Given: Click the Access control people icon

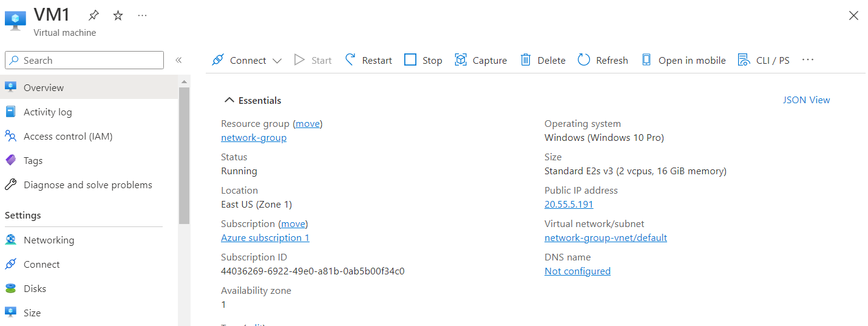Looking at the screenshot, I should tap(10, 136).
